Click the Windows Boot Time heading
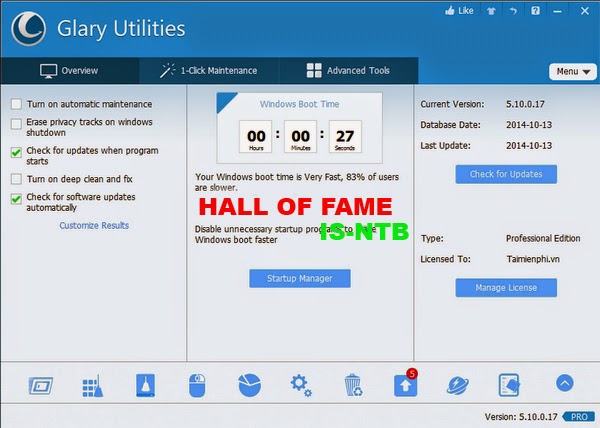The image size is (600, 428). point(300,104)
